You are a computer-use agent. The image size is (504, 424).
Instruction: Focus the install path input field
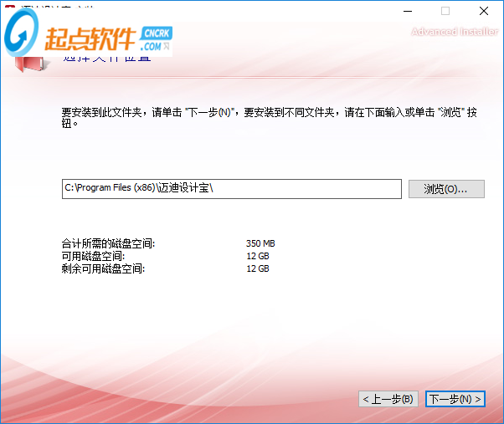(x=232, y=189)
